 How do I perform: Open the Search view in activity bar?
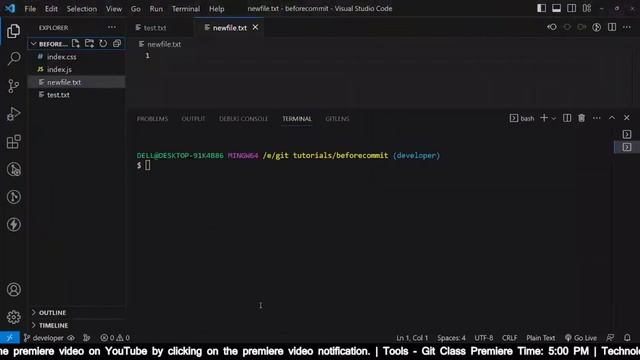tap(13, 58)
